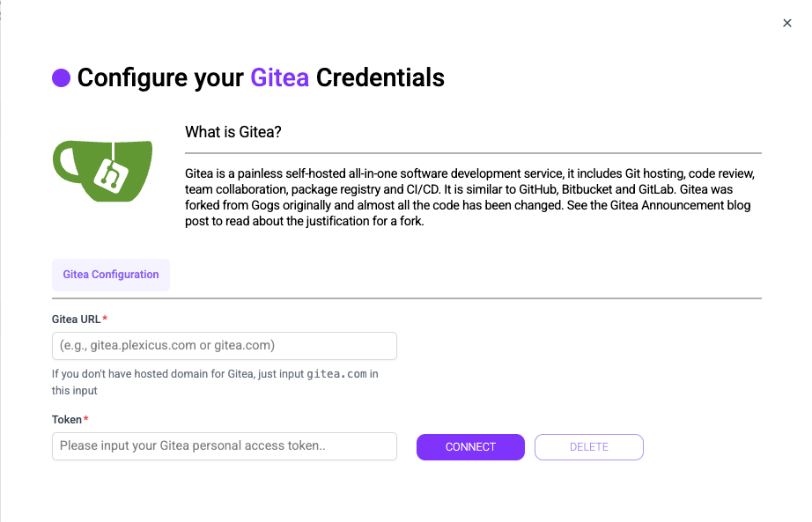
Task: Click "Gitea Announcement blog" text in description
Action: [686, 205]
